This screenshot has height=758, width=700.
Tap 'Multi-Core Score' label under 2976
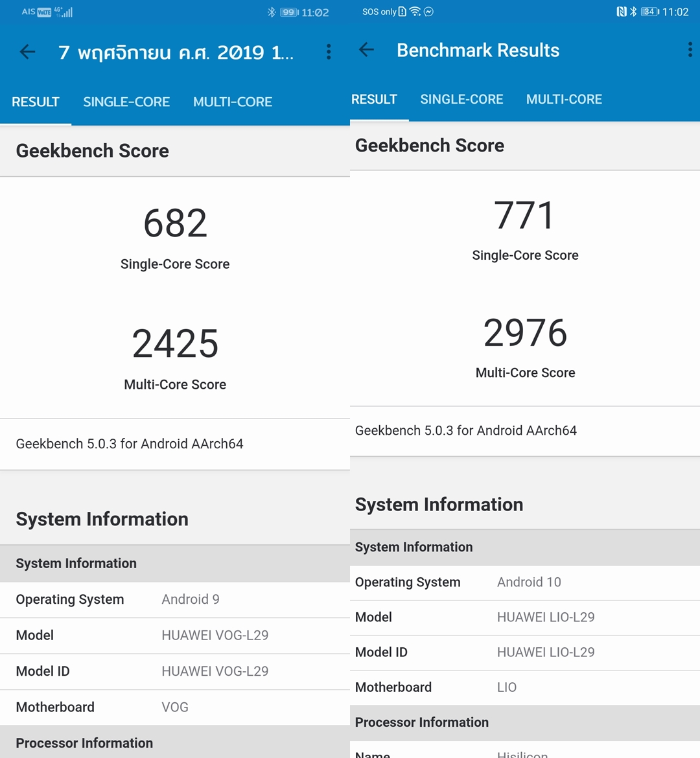point(526,373)
